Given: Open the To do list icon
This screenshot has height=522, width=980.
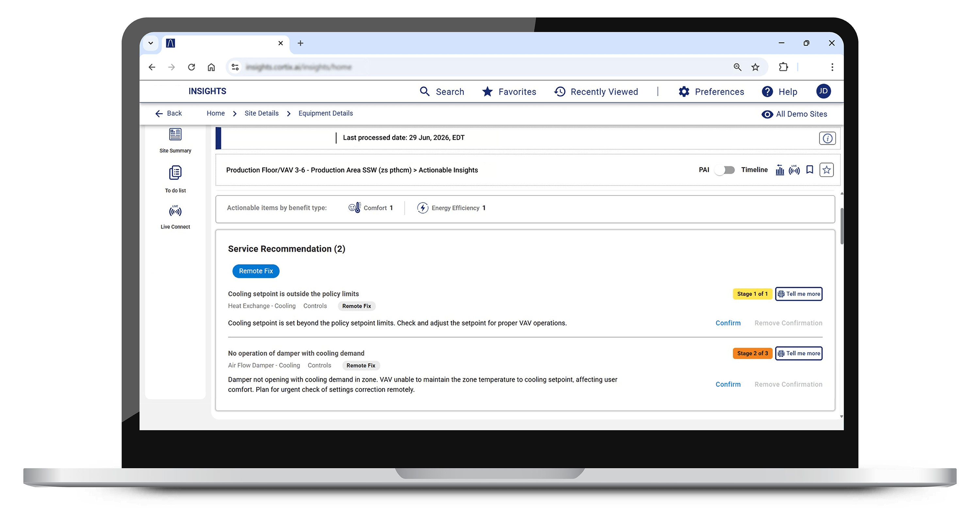Looking at the screenshot, I should coord(175,173).
